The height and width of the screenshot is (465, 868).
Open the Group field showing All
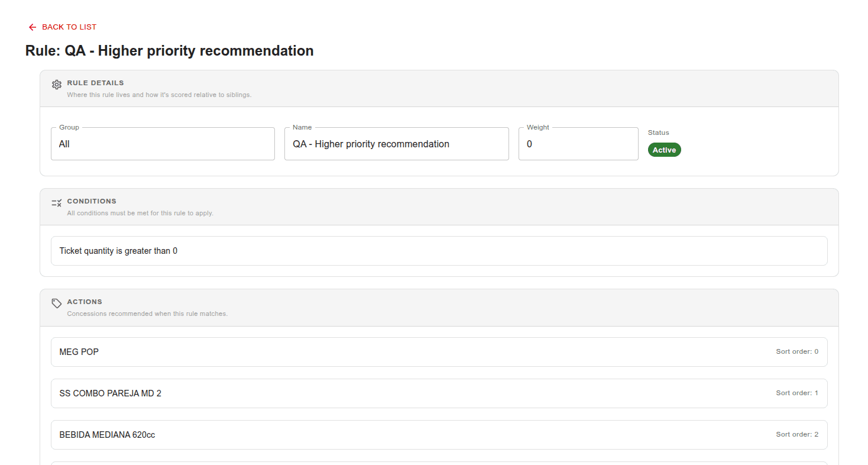pyautogui.click(x=163, y=144)
